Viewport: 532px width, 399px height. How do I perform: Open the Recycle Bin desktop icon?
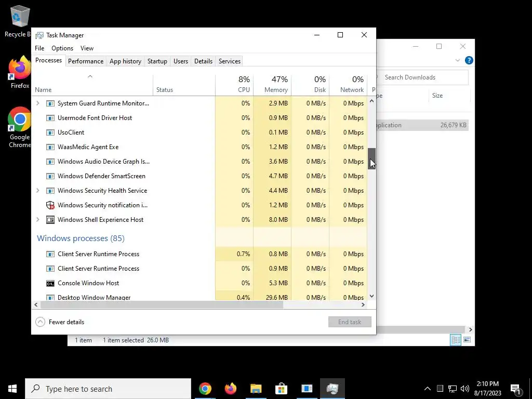click(x=20, y=21)
